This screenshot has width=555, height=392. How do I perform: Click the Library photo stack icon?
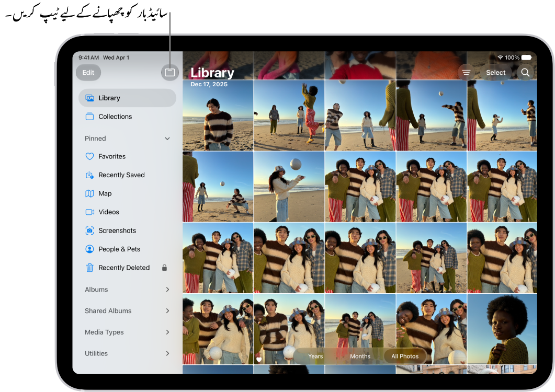[x=90, y=98]
